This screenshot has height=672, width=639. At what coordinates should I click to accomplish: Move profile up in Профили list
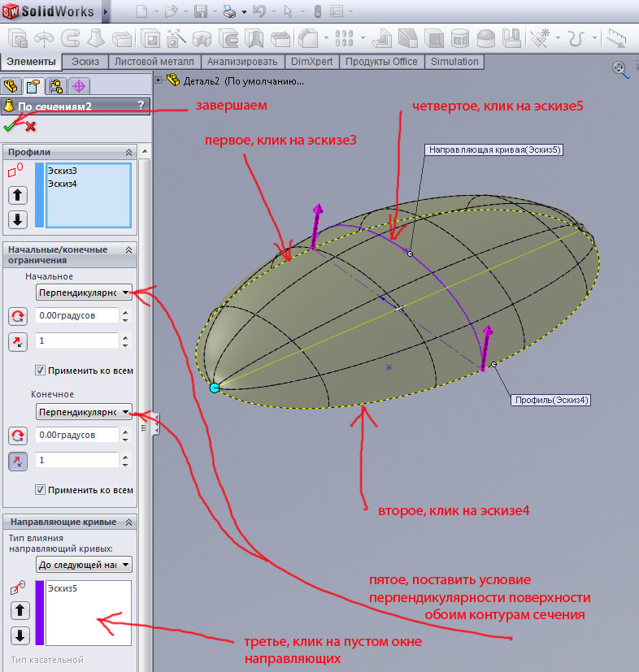tap(18, 195)
